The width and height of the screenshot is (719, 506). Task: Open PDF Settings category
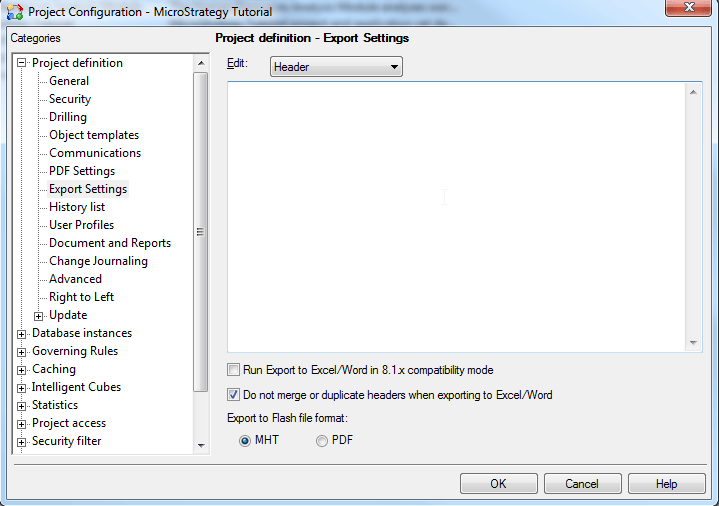coord(82,171)
